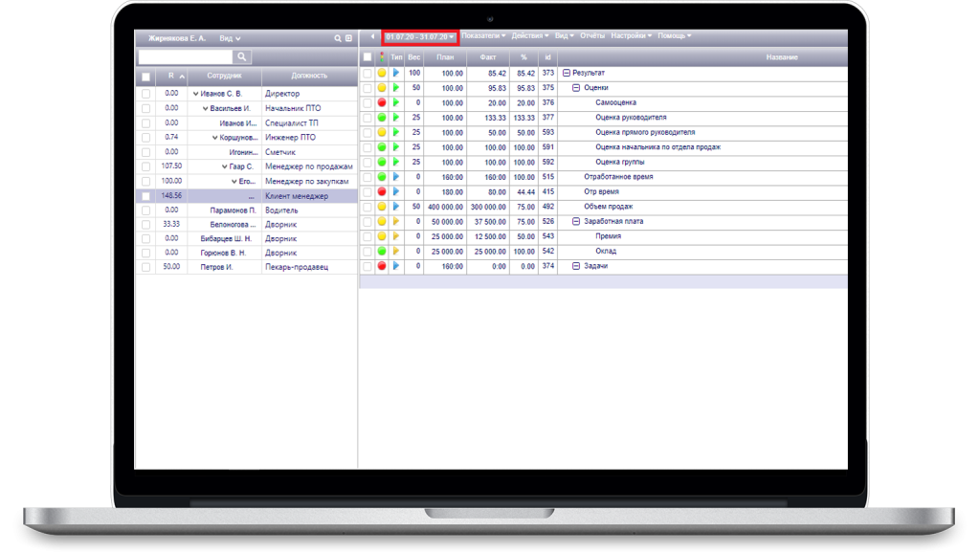
Task: Tick the checkbox for Иванов С. В. Директор
Action: click(146, 94)
